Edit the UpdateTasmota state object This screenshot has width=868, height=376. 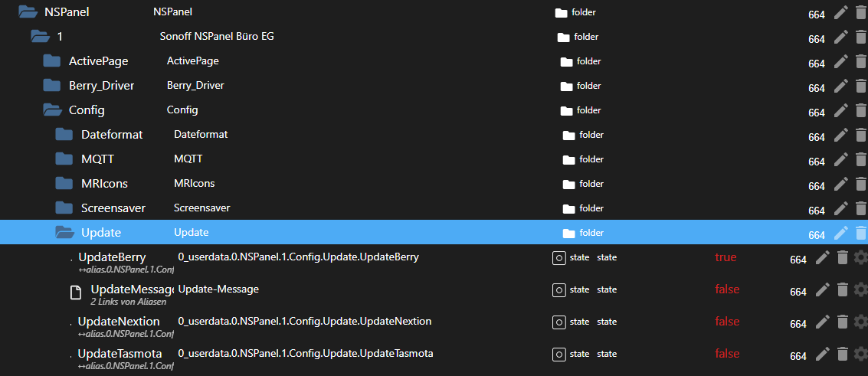tap(823, 354)
